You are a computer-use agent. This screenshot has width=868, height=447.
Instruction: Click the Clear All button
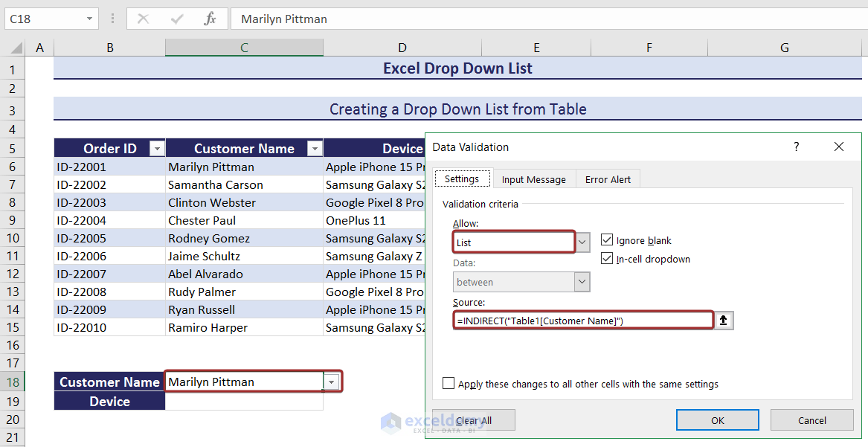pos(473,420)
